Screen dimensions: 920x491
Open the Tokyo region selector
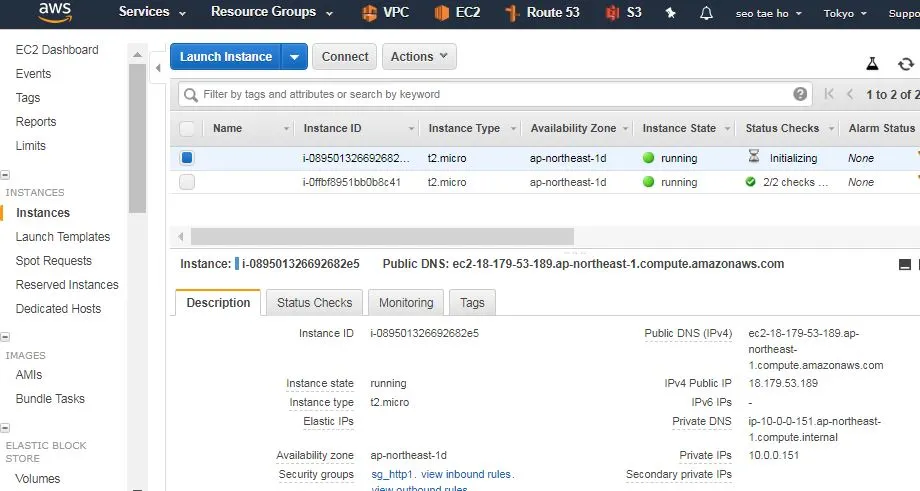pyautogui.click(x=845, y=13)
